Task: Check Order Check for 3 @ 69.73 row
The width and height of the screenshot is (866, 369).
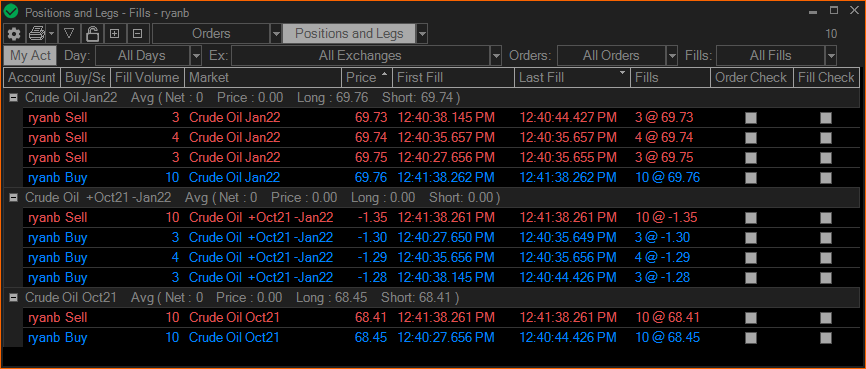Action: pos(751,118)
